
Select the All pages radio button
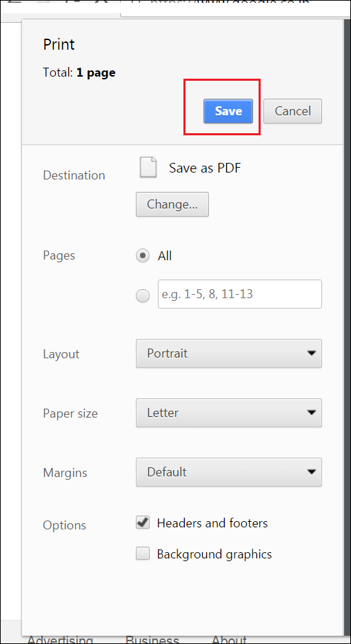point(143,256)
